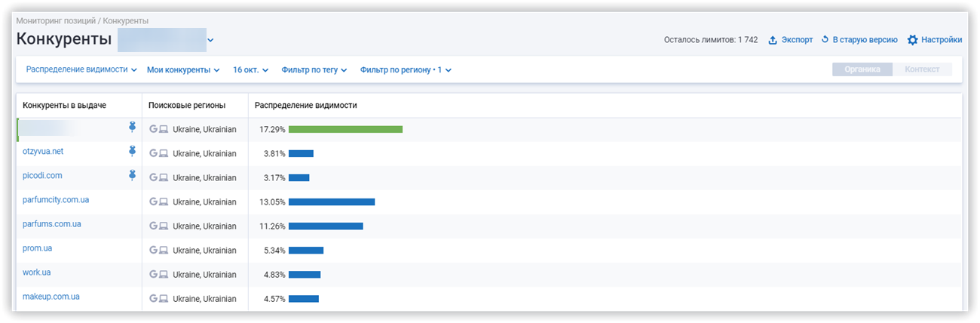980x323 pixels.
Task: Click the Конкуренты breadcrumb
Action: point(125,21)
